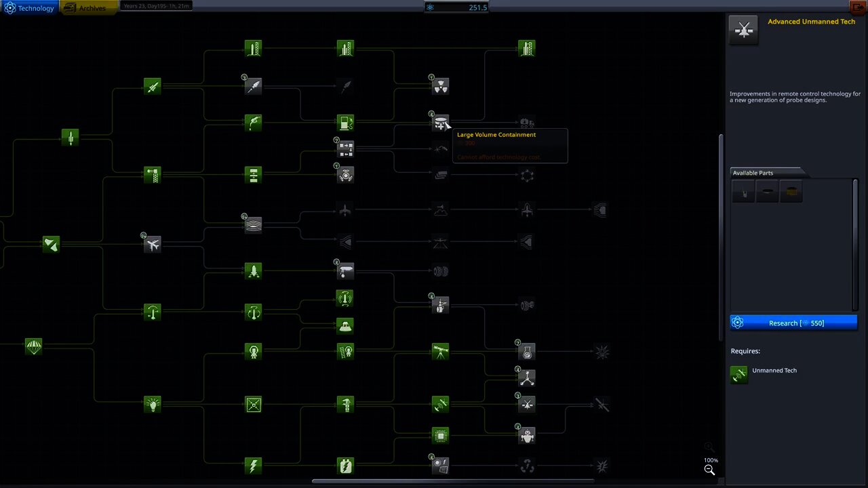Select the gas pump Advanced Fuel Systems node

click(345, 123)
